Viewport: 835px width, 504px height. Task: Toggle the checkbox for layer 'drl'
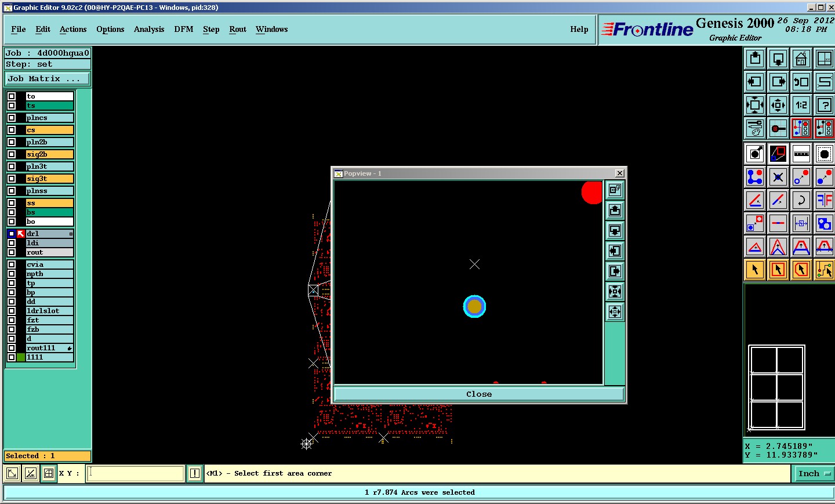[x=12, y=234]
